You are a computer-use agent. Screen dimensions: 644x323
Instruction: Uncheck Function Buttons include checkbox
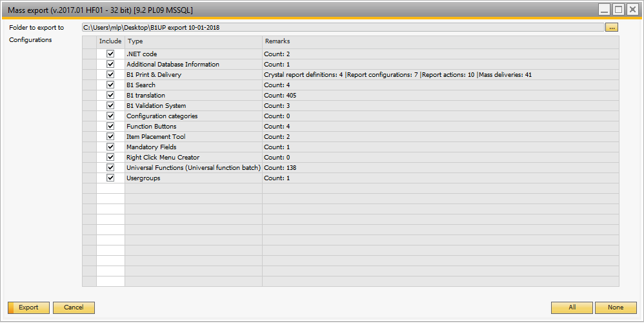coord(110,126)
